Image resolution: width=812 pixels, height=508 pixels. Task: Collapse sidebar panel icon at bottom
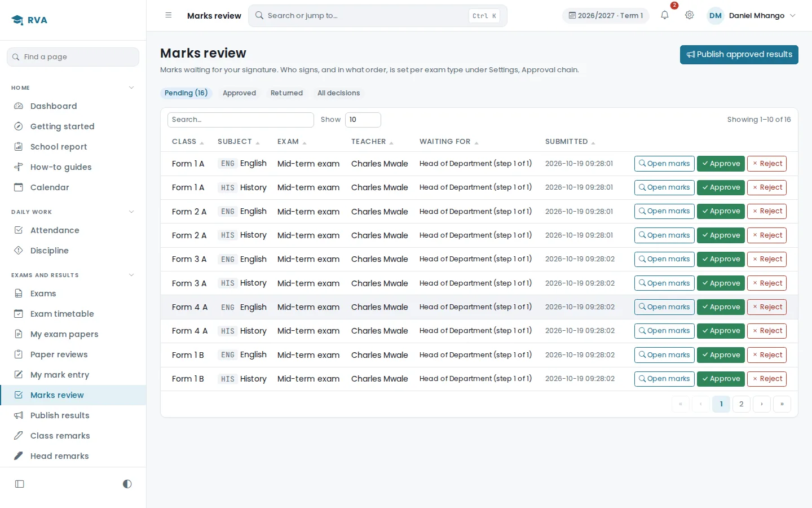[20, 484]
